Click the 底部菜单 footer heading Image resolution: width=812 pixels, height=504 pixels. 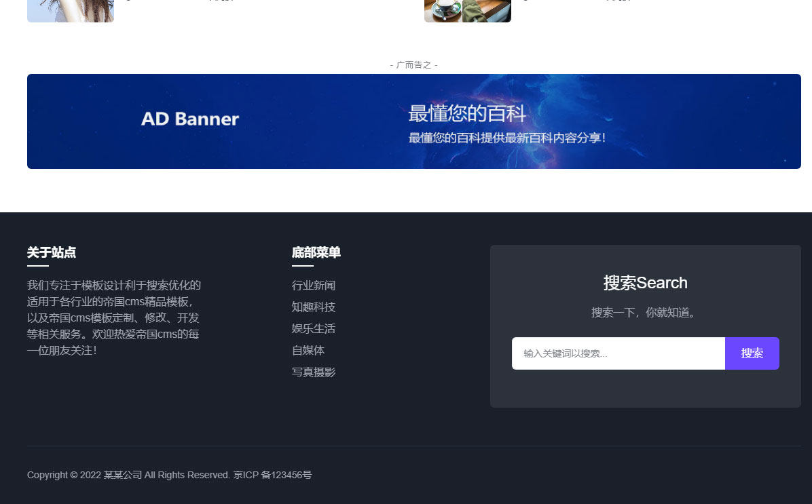pos(316,253)
